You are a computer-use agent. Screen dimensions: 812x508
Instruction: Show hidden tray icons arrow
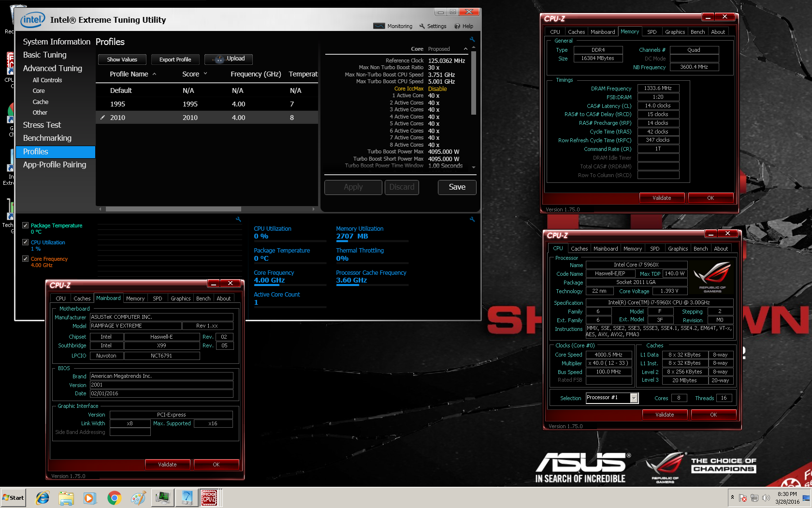(732, 497)
